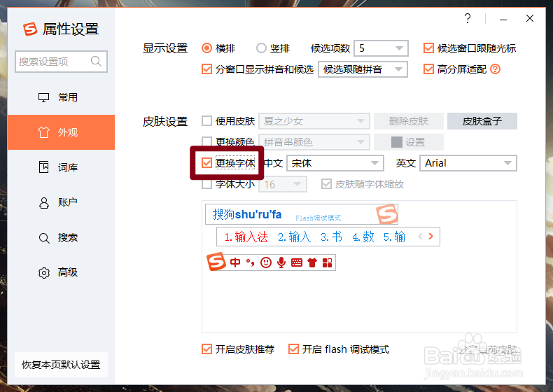Image resolution: width=553 pixels, height=392 pixels.
Task: Minimize the 属性设置 window
Action: click(503, 18)
